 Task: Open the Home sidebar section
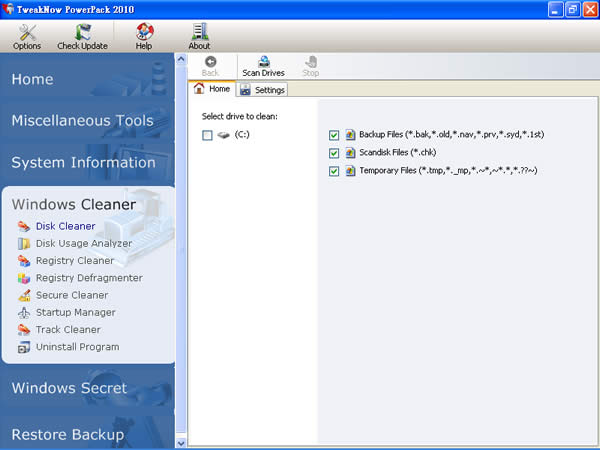[87, 79]
